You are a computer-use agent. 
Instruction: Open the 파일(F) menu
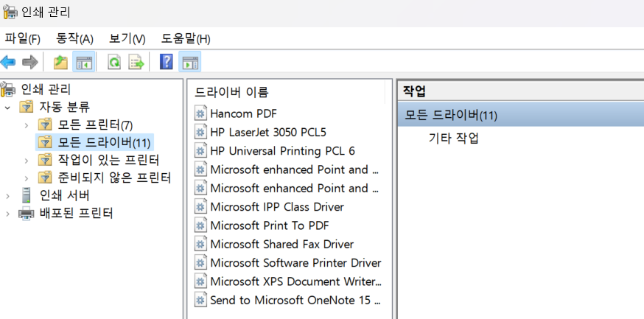pyautogui.click(x=22, y=39)
